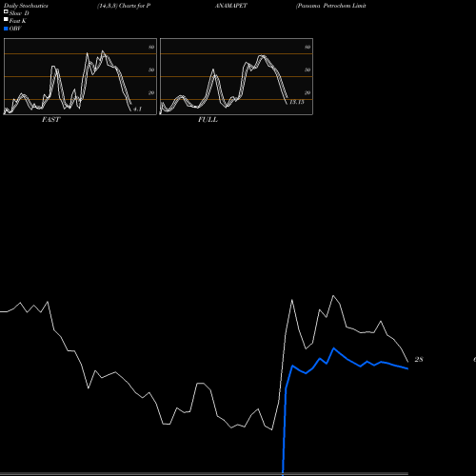Click the 50 level label in FULL chart
The width and height of the screenshot is (476, 476).
point(307,69)
